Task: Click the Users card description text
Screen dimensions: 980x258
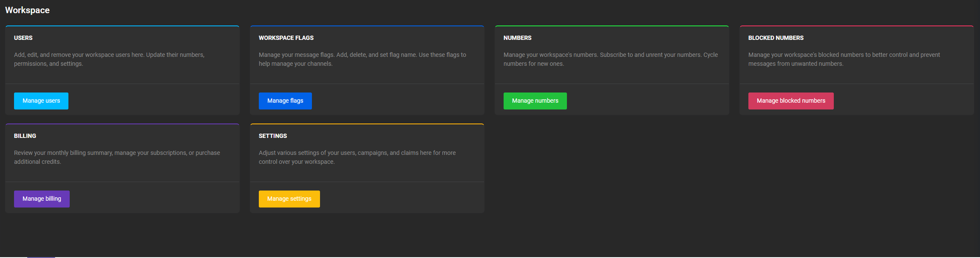Action: click(109, 59)
